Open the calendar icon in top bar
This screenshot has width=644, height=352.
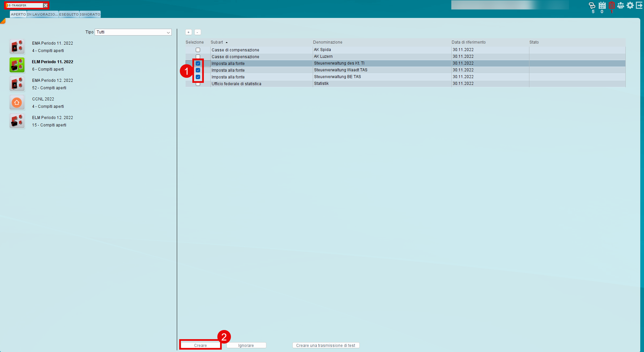tap(602, 5)
